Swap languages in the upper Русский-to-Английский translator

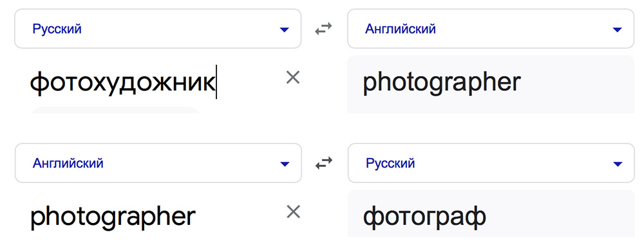click(323, 29)
